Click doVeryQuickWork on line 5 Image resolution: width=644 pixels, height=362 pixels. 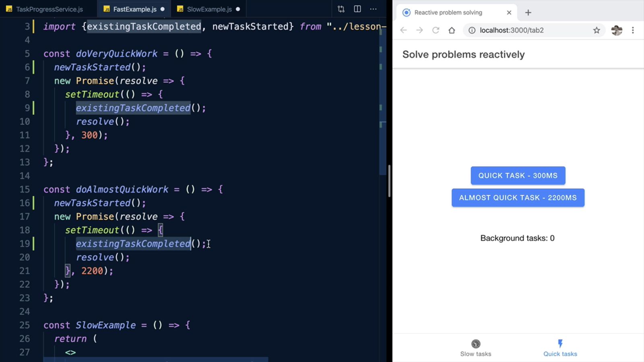[x=117, y=53]
